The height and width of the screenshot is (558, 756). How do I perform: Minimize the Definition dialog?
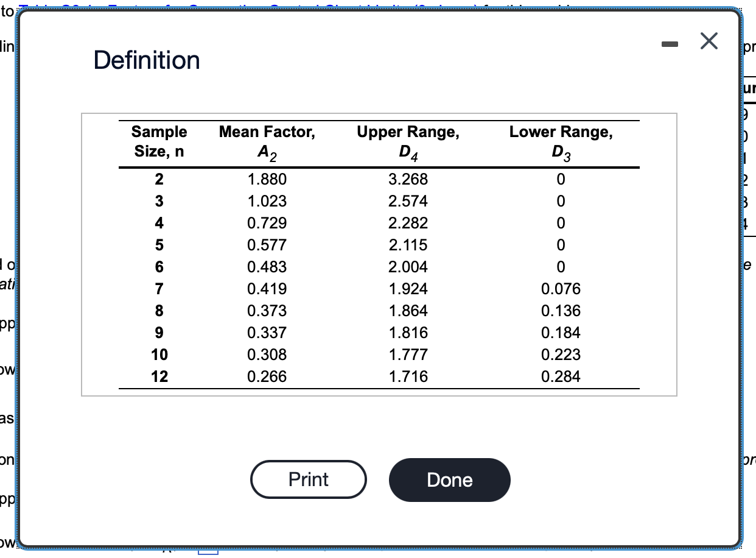coord(670,43)
